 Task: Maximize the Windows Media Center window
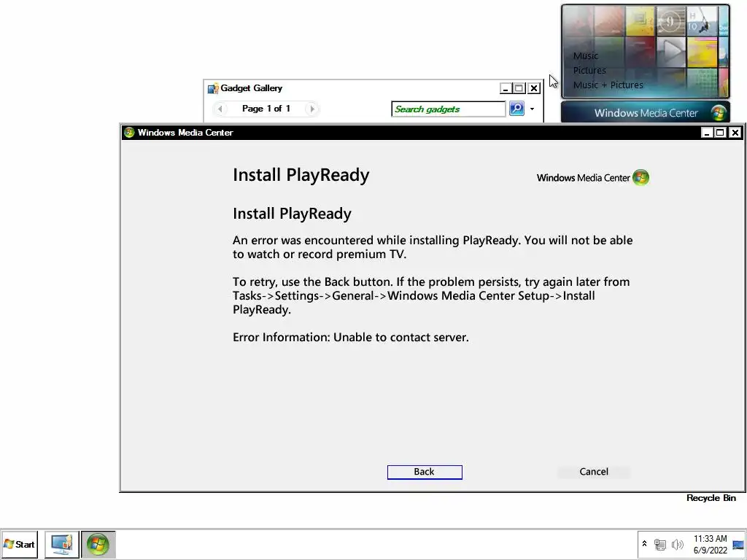[x=721, y=133]
